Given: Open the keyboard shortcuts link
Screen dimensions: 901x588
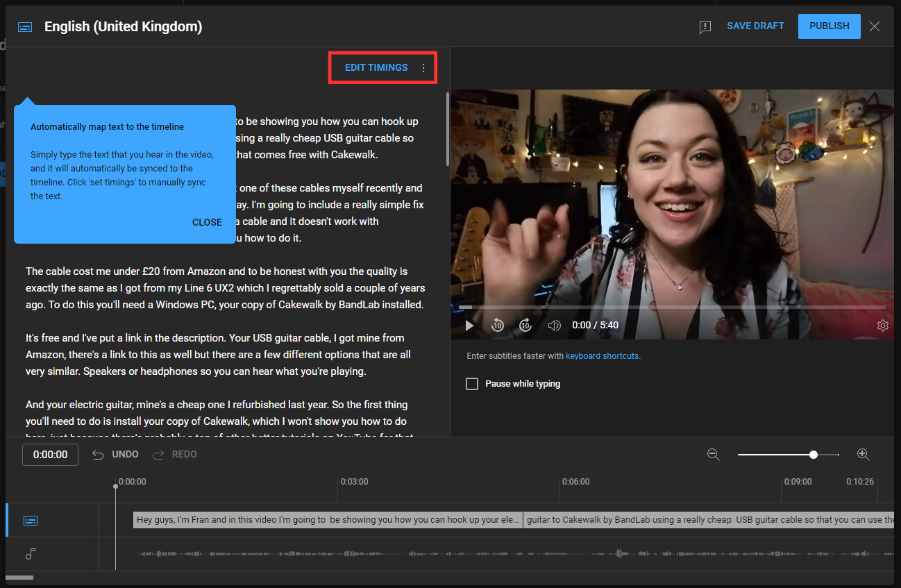Looking at the screenshot, I should (602, 356).
